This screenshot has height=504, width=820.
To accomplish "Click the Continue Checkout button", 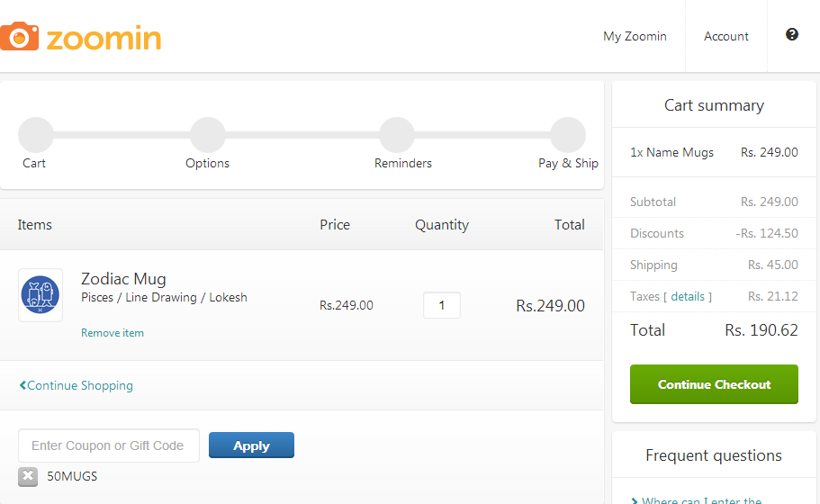I will (x=714, y=384).
